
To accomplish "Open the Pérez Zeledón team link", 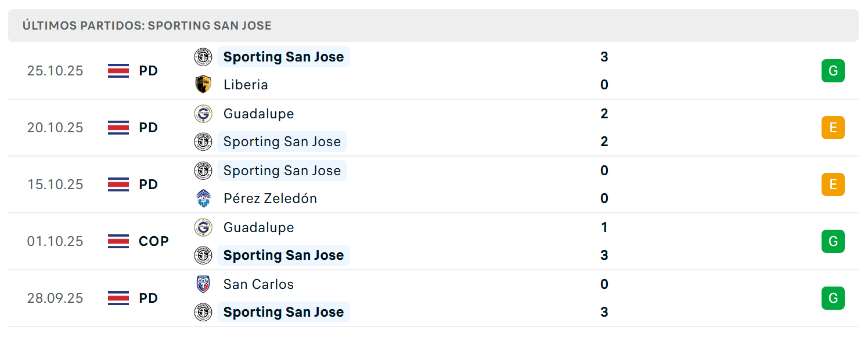I will [270, 198].
